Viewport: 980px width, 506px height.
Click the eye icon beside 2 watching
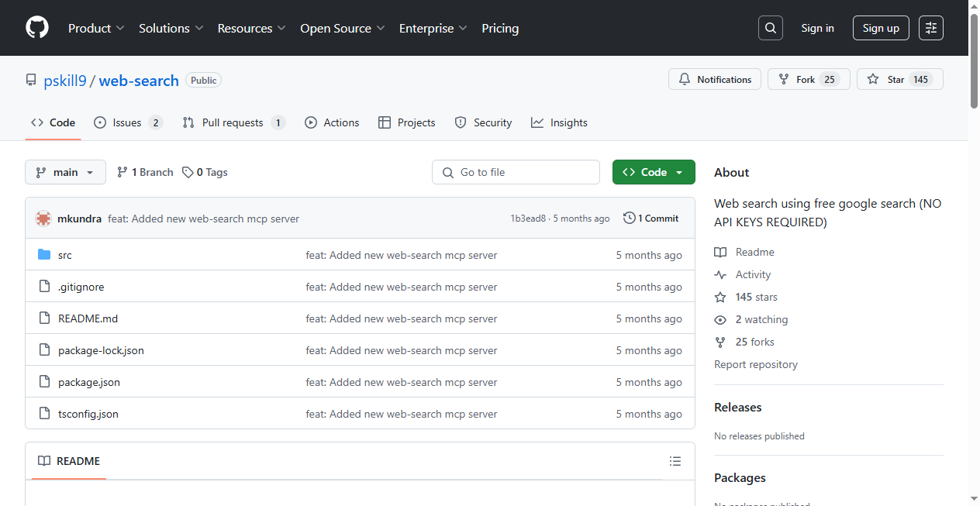(720, 319)
